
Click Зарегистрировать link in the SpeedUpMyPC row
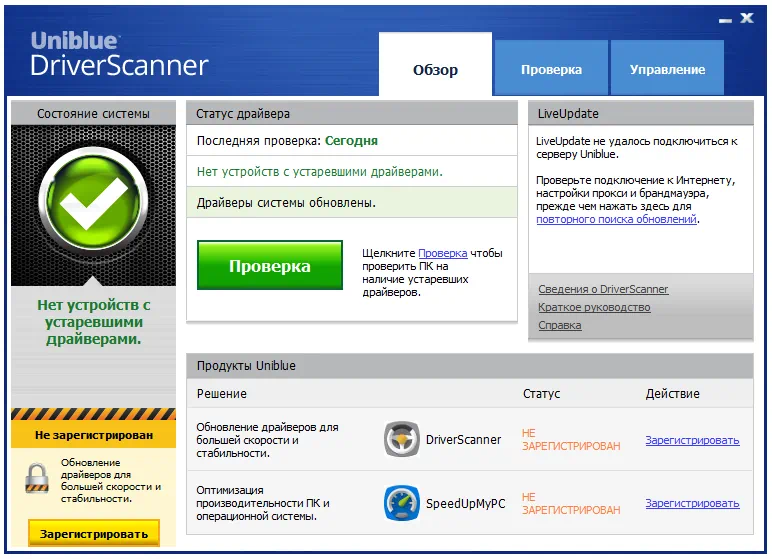pyautogui.click(x=692, y=503)
